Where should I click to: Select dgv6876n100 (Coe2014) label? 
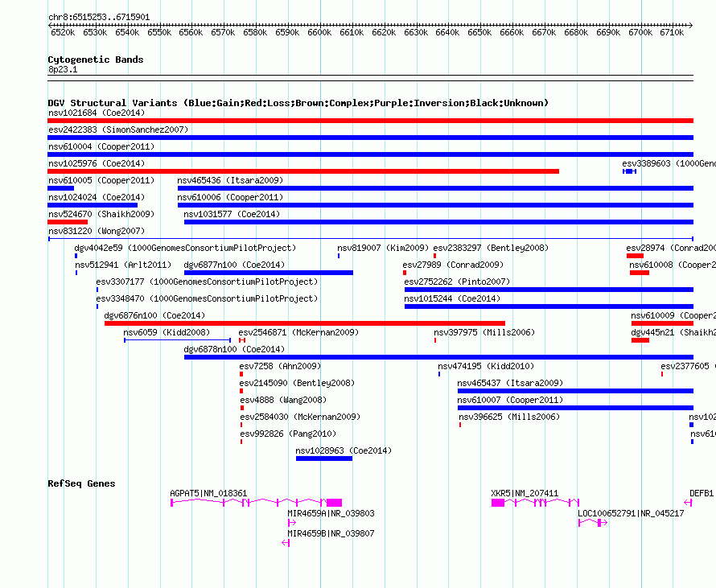154,315
